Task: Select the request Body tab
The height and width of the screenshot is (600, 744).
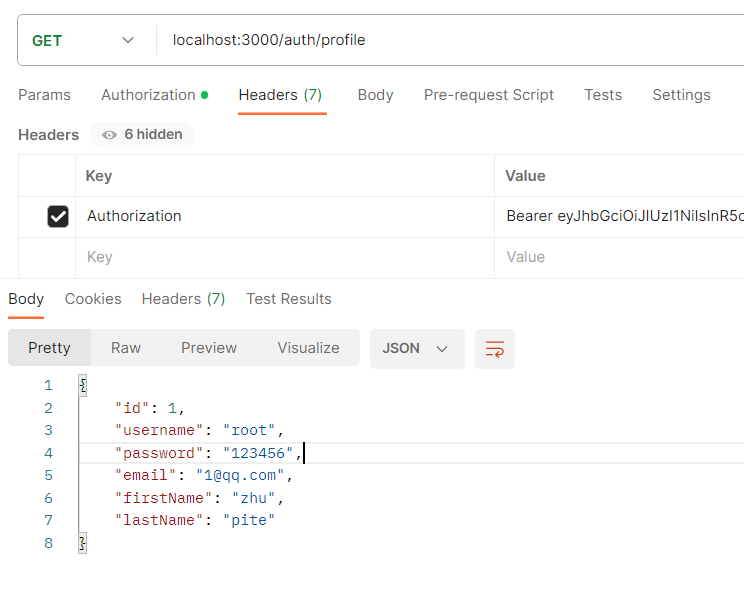Action: coord(375,95)
